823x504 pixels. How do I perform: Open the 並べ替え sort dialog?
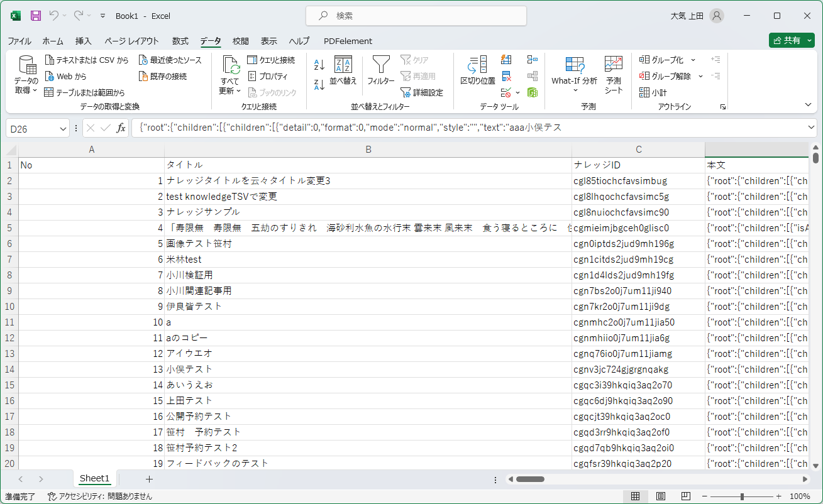[x=343, y=72]
